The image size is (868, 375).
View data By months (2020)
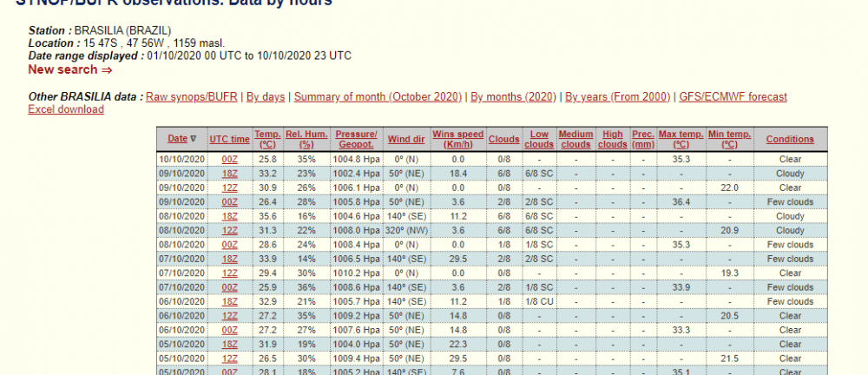[x=513, y=97]
